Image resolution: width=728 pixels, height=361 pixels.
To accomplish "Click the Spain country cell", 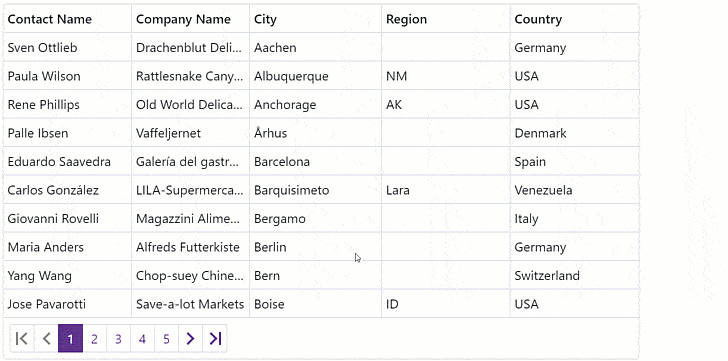I will tap(574, 161).
